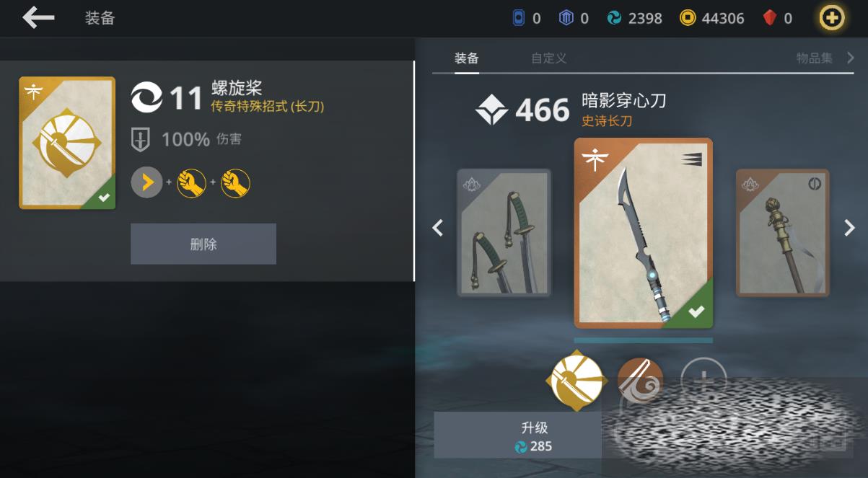Select the bronze swirl move slot icon
The image size is (868, 478).
pyautogui.click(x=640, y=380)
